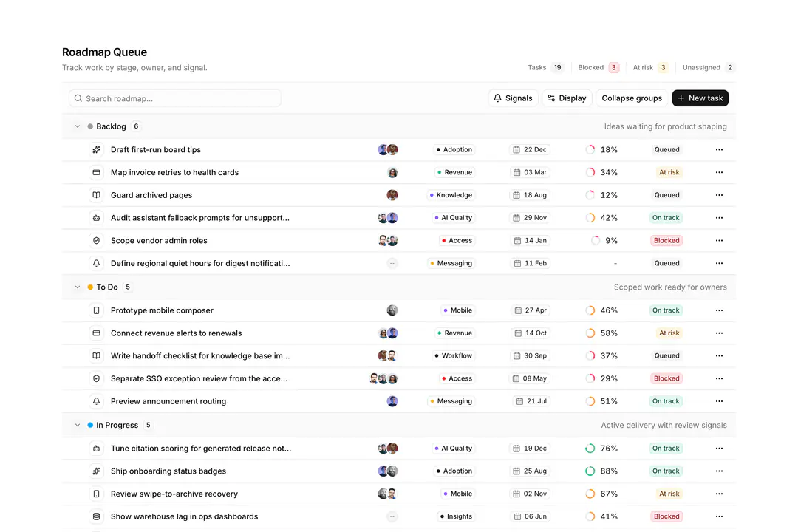Click the Blocked status on Separate SSO exception review
The height and width of the screenshot is (532, 798).
pos(666,378)
